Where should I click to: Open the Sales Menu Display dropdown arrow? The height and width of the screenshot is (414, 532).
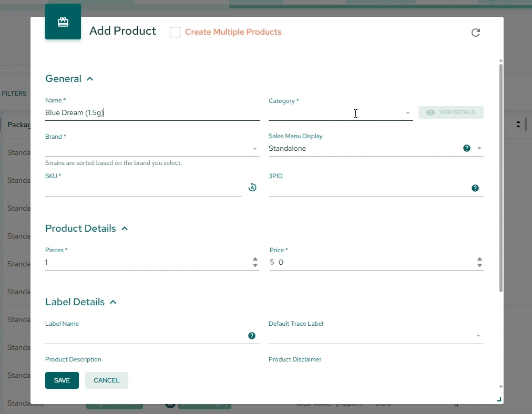(x=479, y=148)
